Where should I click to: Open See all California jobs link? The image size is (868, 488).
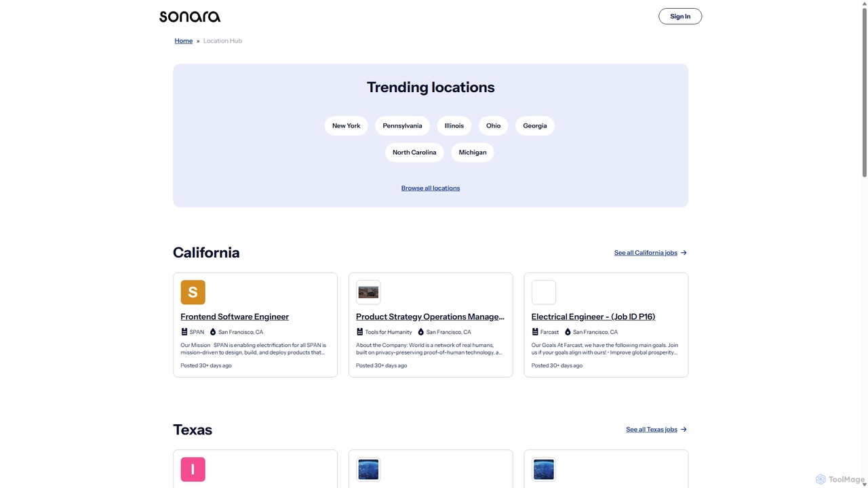click(x=646, y=253)
